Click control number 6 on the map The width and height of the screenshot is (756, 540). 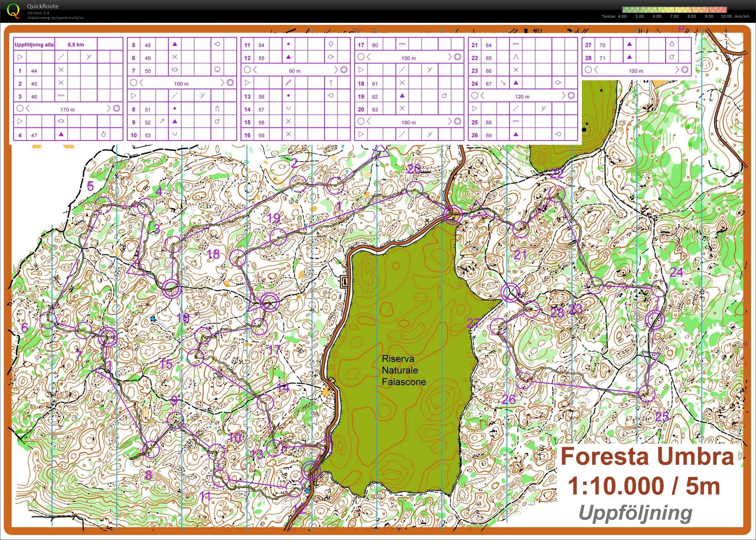click(24, 327)
